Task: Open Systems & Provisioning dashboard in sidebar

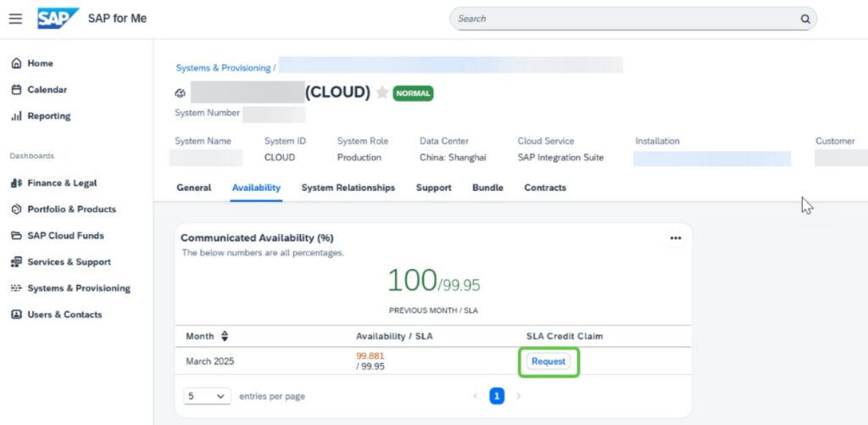Action: (79, 288)
